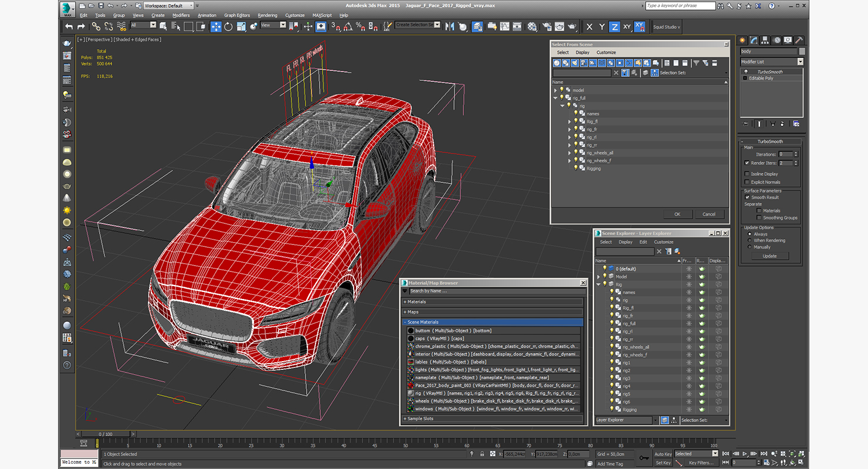Expand the Materials section in Material Browser

point(493,302)
